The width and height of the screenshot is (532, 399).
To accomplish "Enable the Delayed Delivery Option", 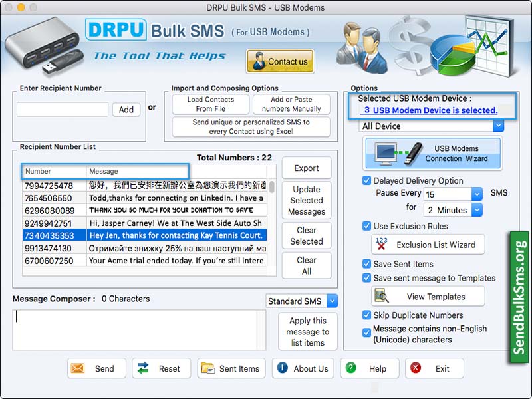I will point(366,181).
